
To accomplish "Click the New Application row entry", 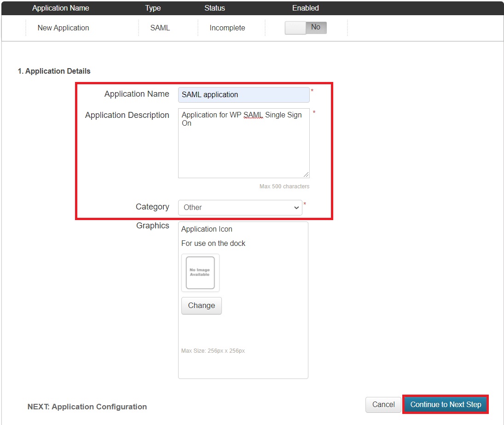I will [x=63, y=28].
